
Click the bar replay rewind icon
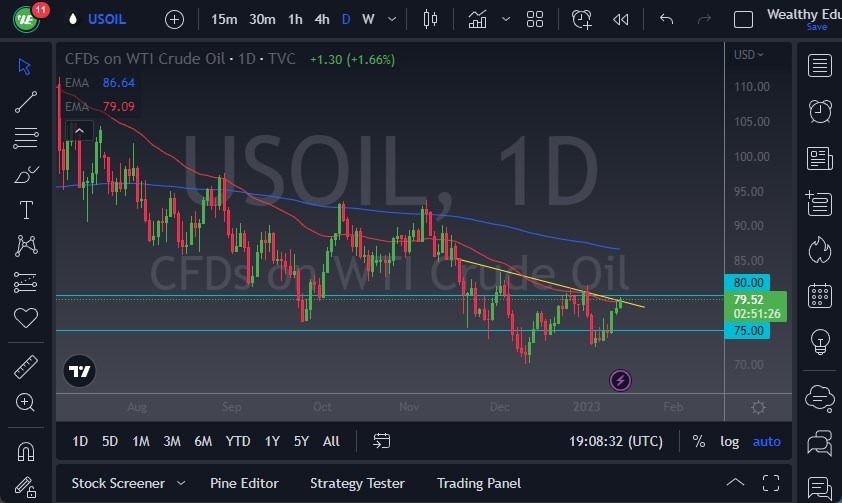621,19
